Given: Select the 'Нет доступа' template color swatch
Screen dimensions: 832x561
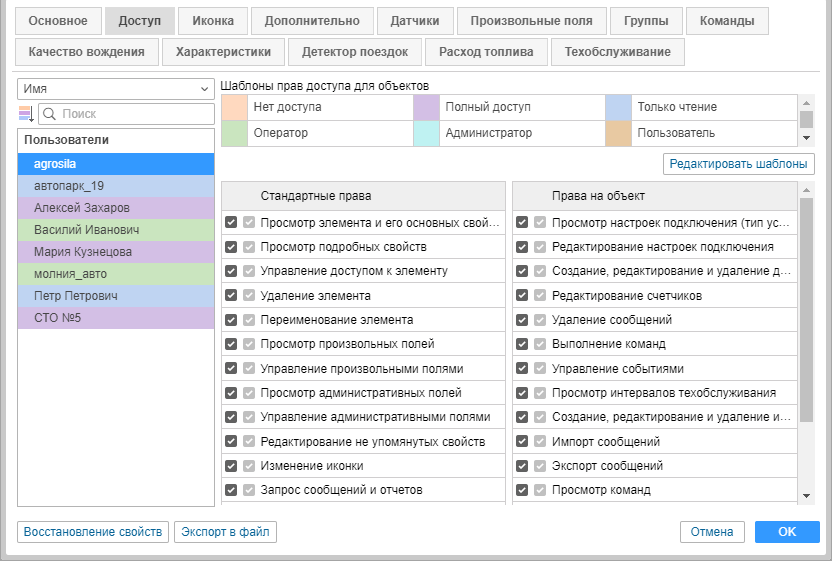Looking at the screenshot, I should 234,107.
